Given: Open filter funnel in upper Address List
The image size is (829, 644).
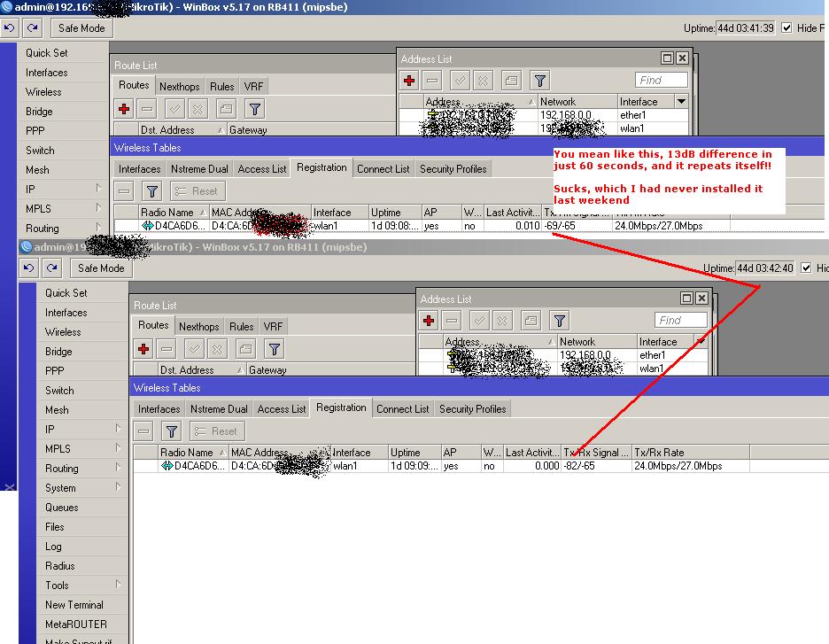Looking at the screenshot, I should 539,81.
